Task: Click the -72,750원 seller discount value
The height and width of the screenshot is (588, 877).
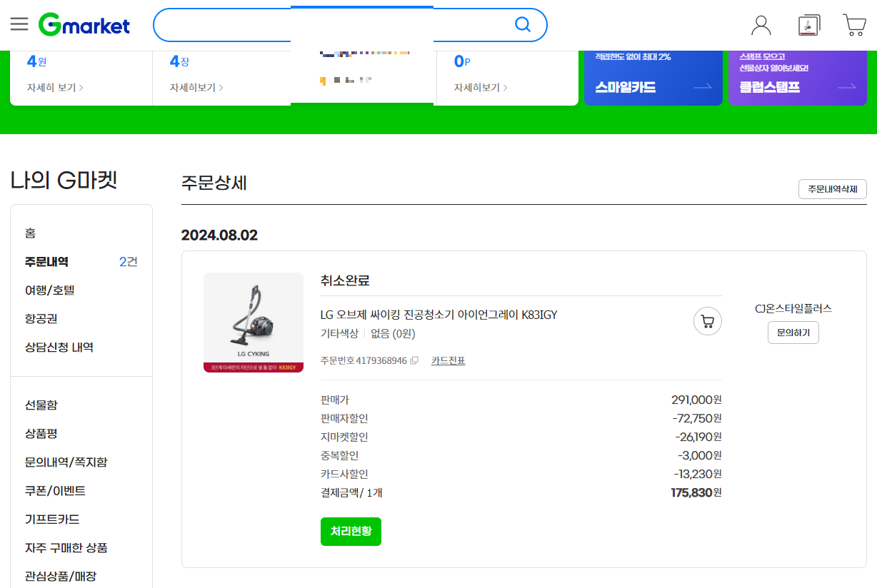Action: point(697,418)
